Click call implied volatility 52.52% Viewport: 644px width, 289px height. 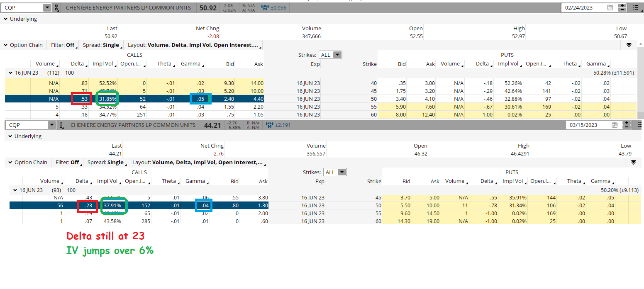(107, 83)
